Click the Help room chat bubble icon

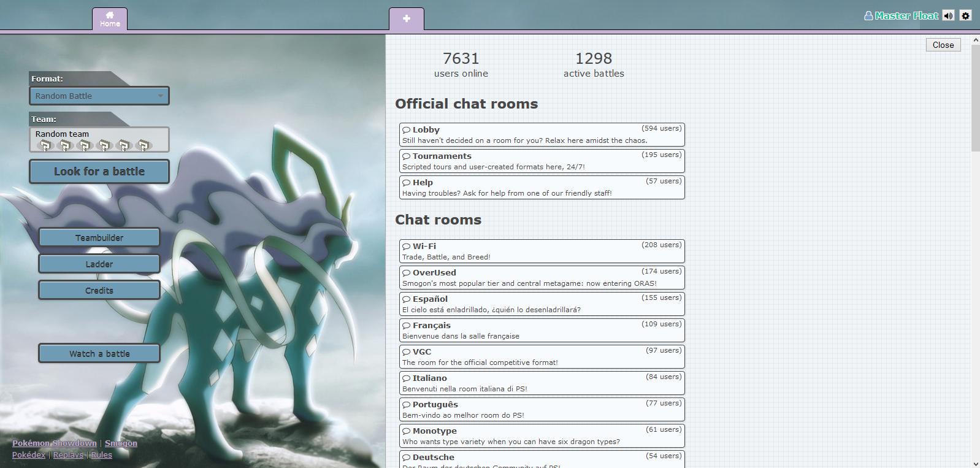(x=406, y=183)
